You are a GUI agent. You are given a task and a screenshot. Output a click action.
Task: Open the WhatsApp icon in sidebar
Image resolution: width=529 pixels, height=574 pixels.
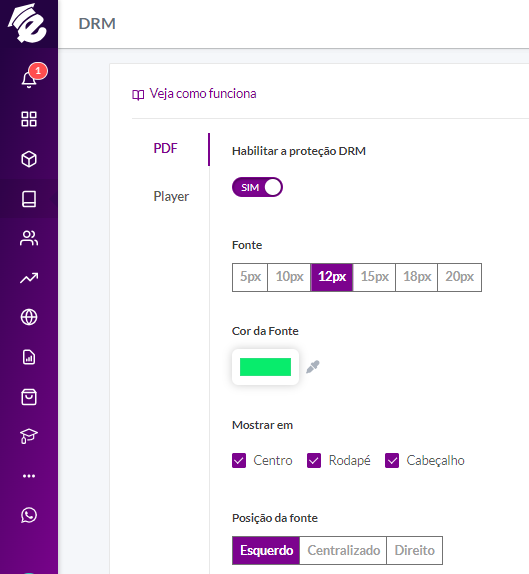(x=29, y=515)
